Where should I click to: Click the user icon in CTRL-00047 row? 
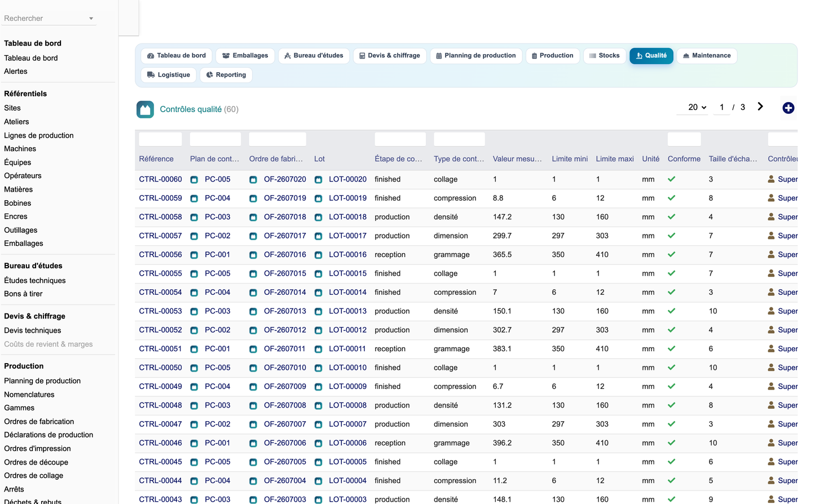click(771, 424)
